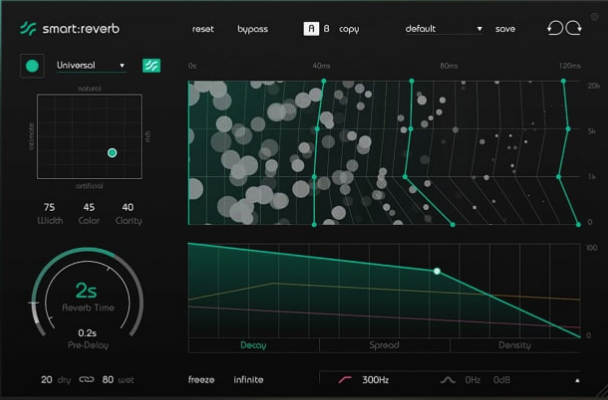Image resolution: width=608 pixels, height=400 pixels.
Task: Click the 300Hz low-cut frequency value
Action: (375, 380)
